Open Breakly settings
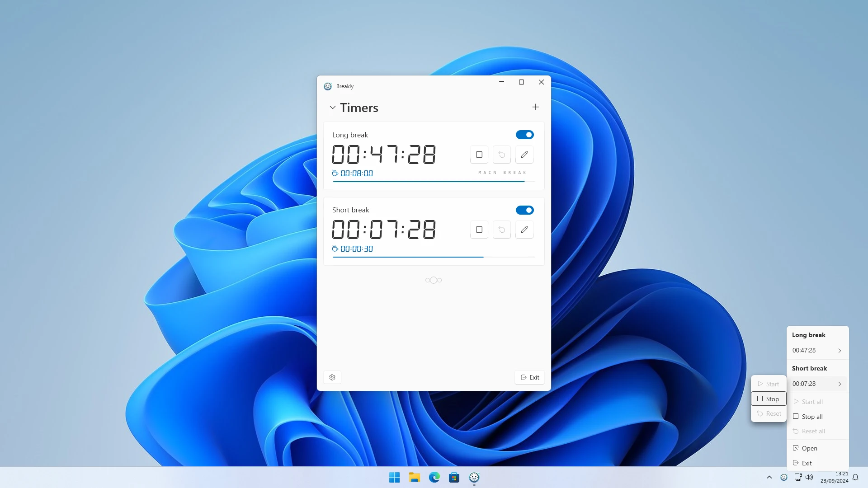Screen dimensions: 868x488 (332, 377)
